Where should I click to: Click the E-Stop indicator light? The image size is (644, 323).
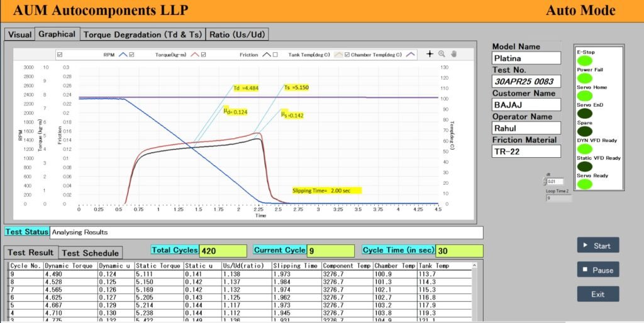point(584,61)
